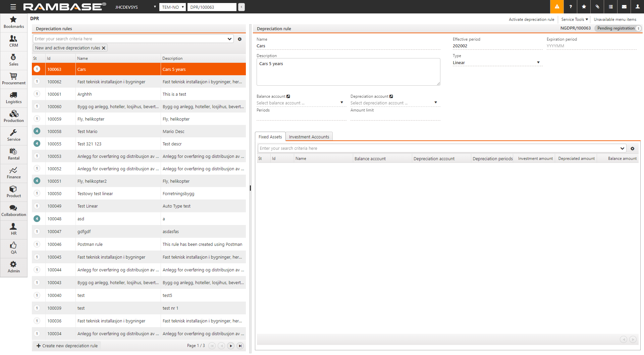The height and width of the screenshot is (355, 644).
Task: Open the mail envelope icon in top bar
Action: (x=624, y=7)
